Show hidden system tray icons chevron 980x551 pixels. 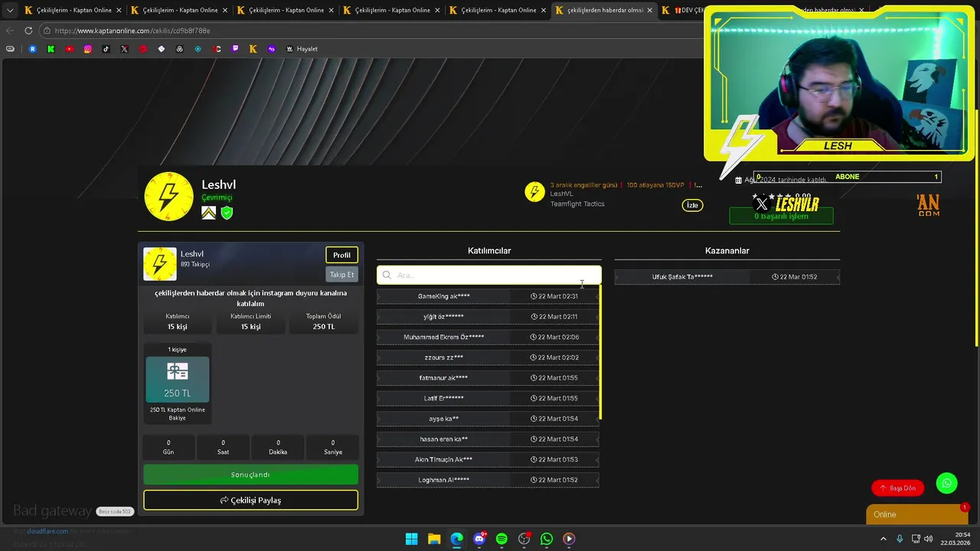pyautogui.click(x=884, y=539)
